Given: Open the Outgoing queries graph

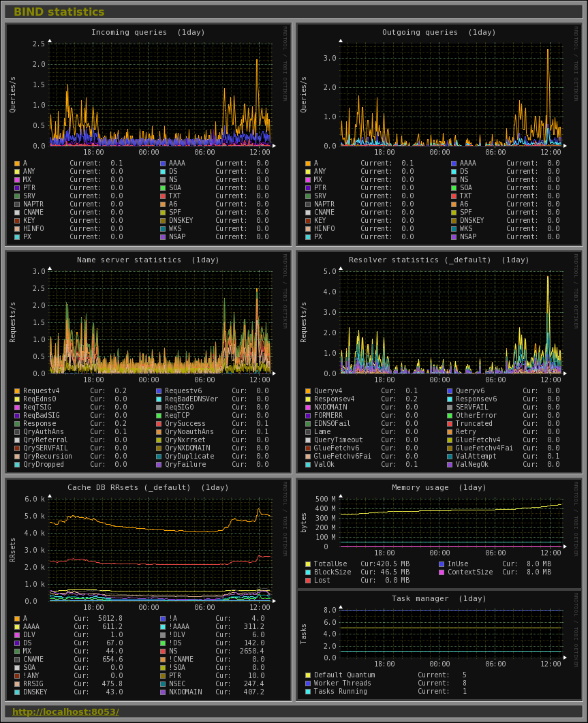Looking at the screenshot, I should pyautogui.click(x=439, y=134).
